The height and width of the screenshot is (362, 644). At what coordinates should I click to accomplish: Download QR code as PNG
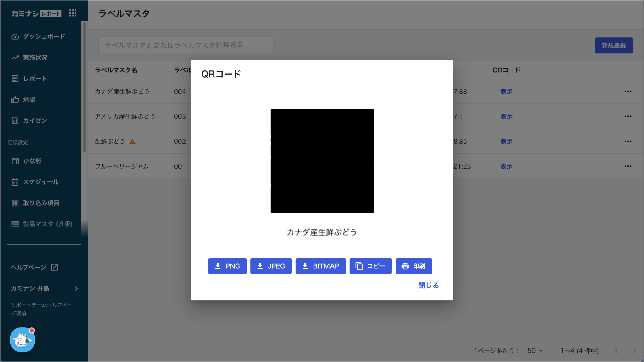tap(227, 266)
